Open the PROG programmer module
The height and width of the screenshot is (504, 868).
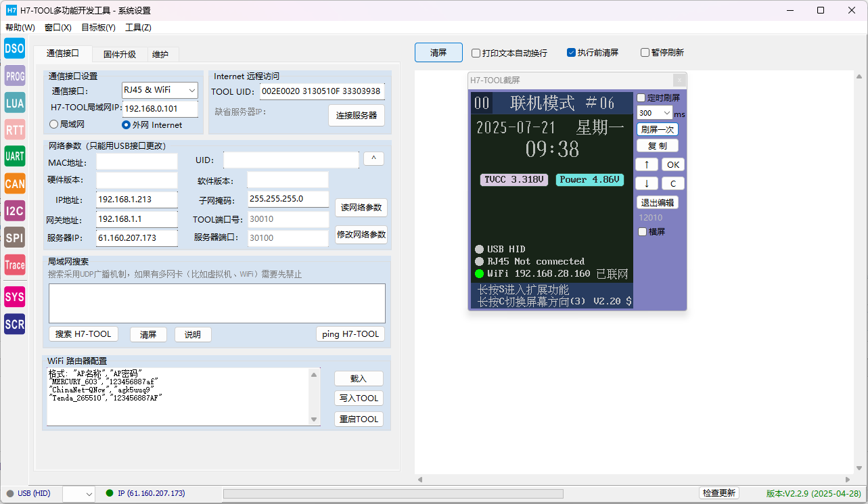tap(15, 76)
